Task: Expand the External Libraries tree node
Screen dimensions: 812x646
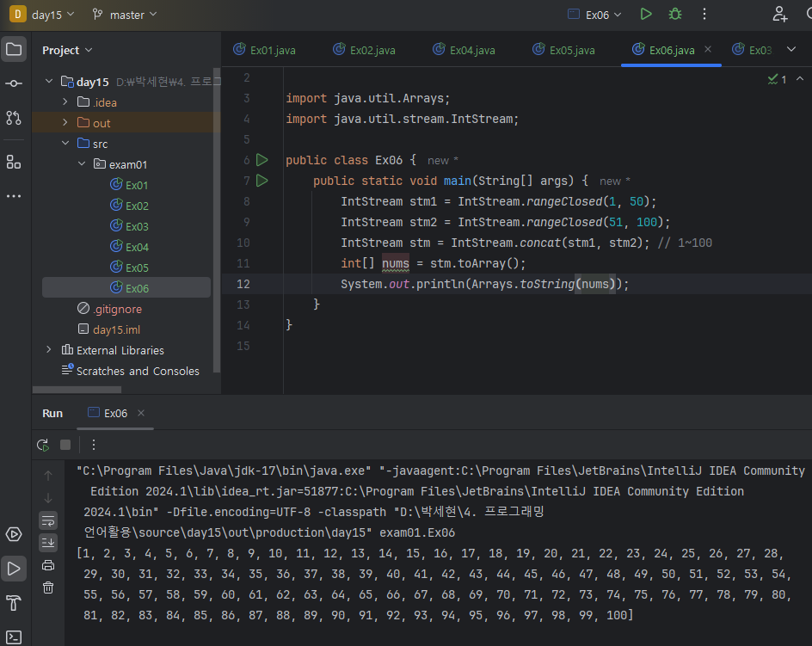Action: pyautogui.click(x=49, y=350)
